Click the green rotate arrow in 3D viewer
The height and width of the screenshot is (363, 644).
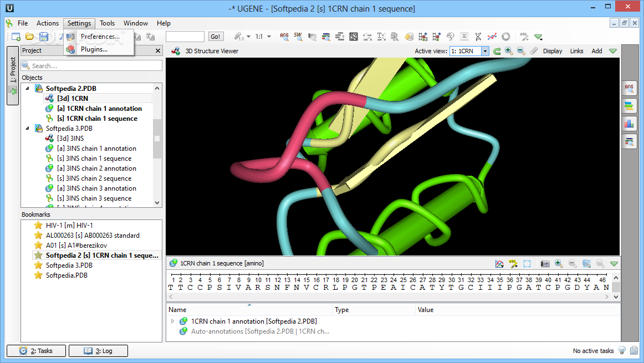(497, 51)
